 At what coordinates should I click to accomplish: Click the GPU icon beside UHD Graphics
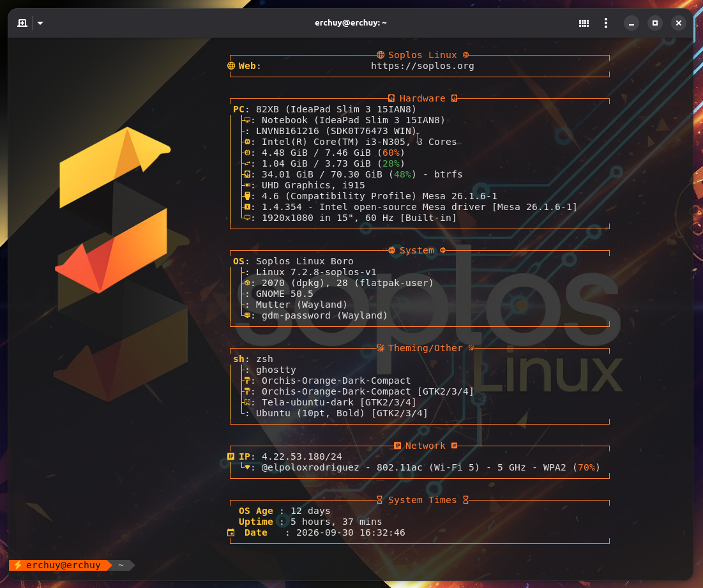tap(247, 185)
